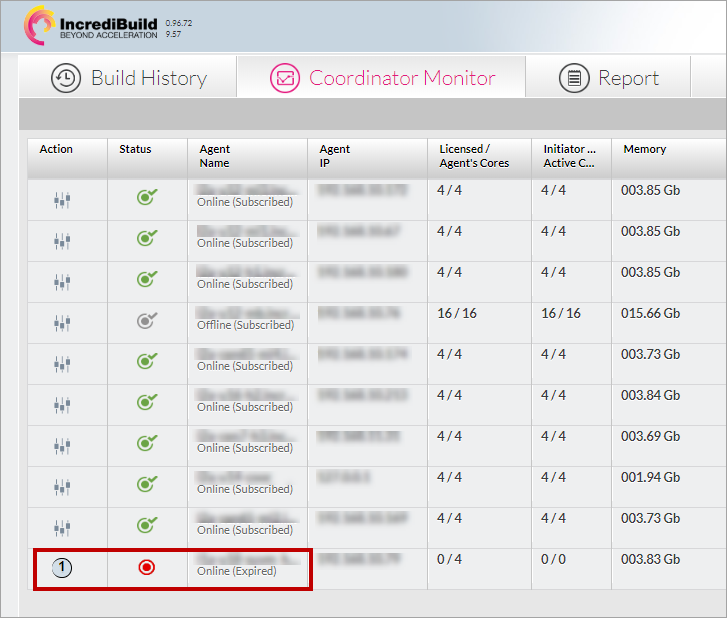Click the version number '0.96.72'
Viewport: 727px width, 618px height.
(179, 23)
